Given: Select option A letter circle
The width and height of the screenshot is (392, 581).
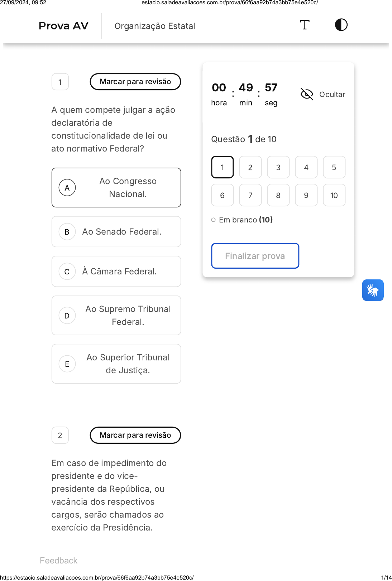Looking at the screenshot, I should point(67,188).
